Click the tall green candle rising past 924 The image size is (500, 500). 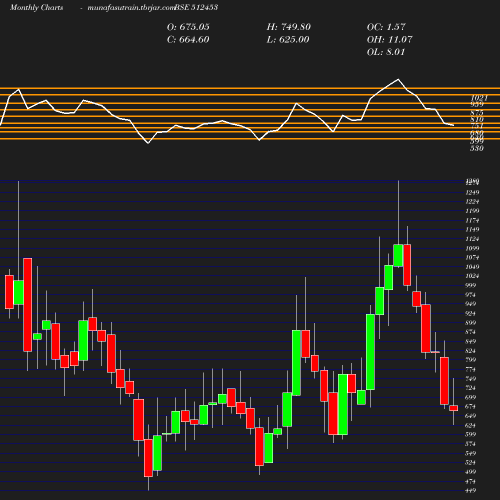[x=370, y=352]
